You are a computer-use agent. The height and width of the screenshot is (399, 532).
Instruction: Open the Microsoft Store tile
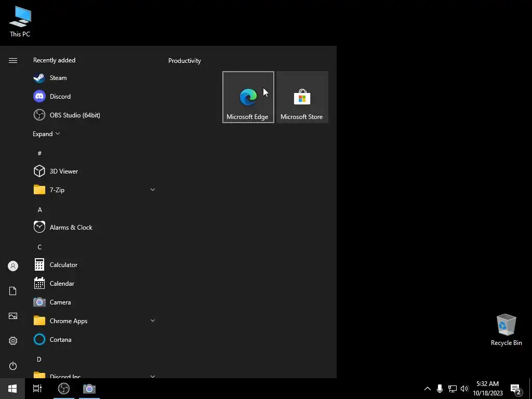tap(302, 97)
